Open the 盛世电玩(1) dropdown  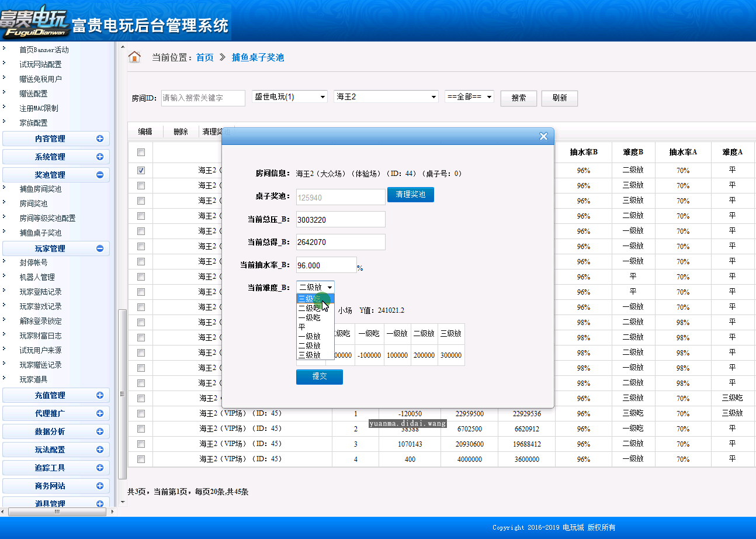point(290,96)
